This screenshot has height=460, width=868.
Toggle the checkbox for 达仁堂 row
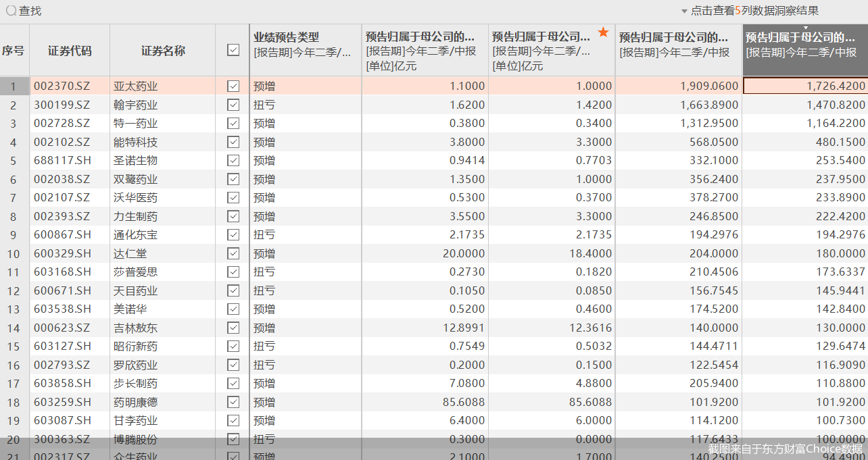tap(233, 253)
